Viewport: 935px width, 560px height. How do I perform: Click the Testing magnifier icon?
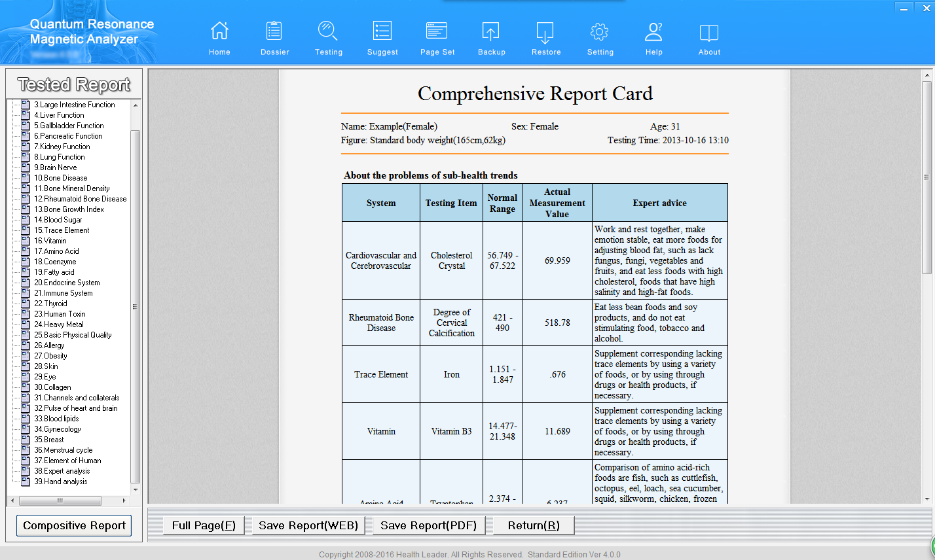pyautogui.click(x=328, y=31)
